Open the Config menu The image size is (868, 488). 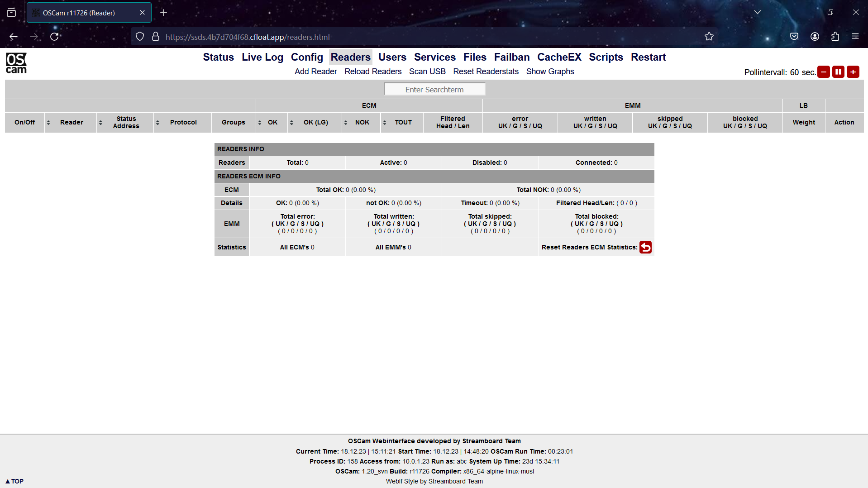pos(307,57)
